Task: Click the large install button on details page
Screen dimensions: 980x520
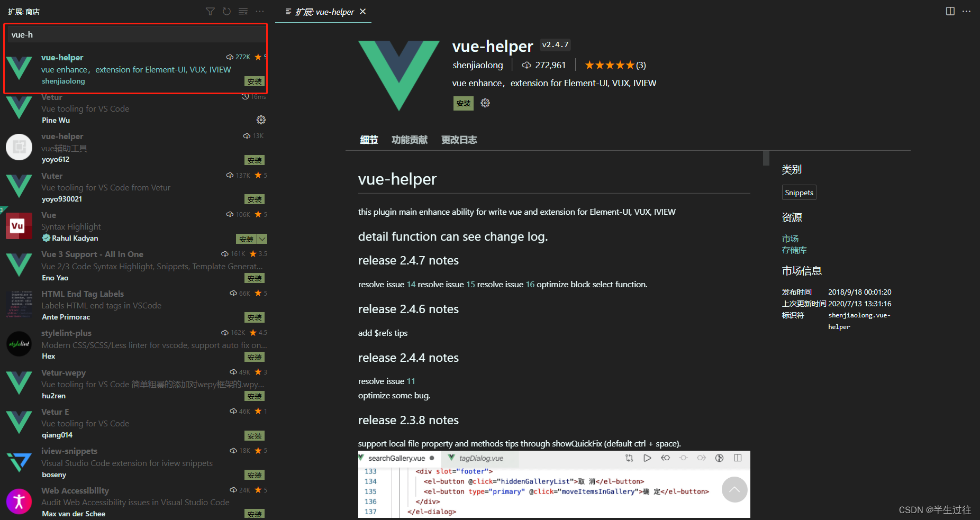Action: [x=464, y=103]
